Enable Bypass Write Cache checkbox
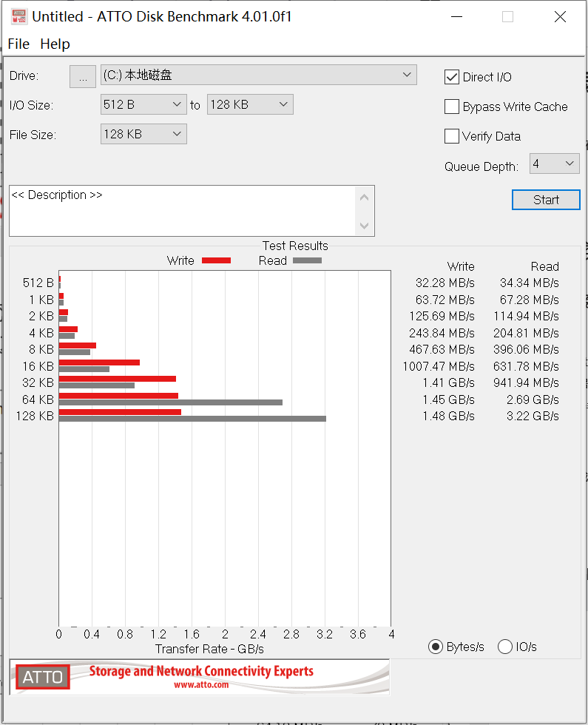 (452, 107)
